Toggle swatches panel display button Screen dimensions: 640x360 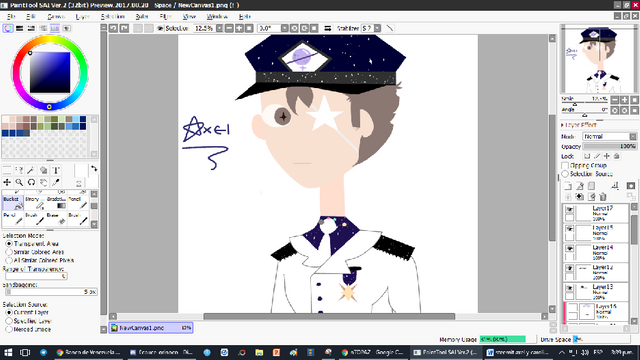tap(55, 28)
